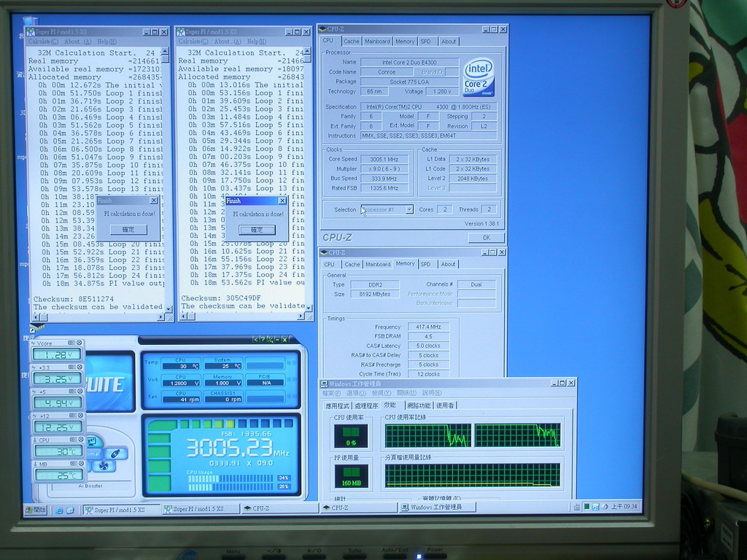Open settings icon of +12 monitor panel

coord(72,415)
